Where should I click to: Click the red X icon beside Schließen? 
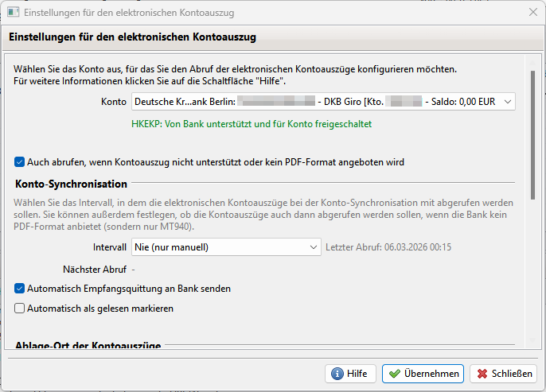click(482, 374)
